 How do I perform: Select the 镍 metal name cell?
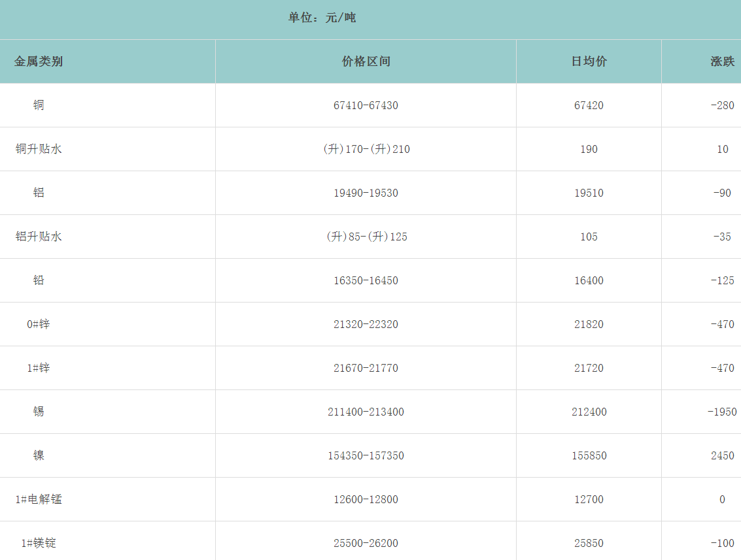point(39,455)
